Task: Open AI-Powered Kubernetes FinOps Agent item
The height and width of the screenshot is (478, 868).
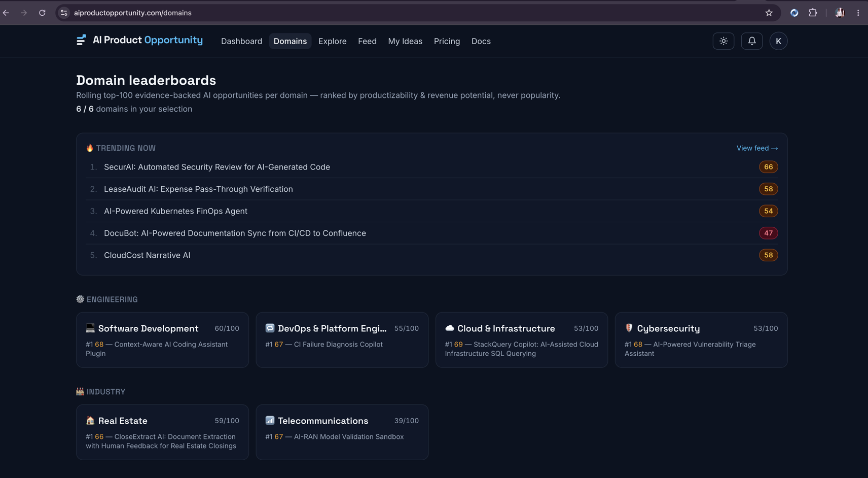Action: 175,211
